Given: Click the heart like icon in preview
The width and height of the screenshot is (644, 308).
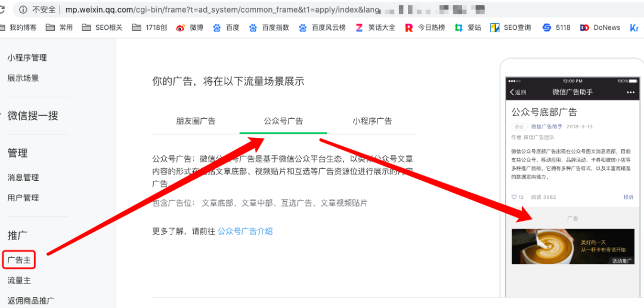Looking at the screenshot, I should pyautogui.click(x=514, y=198).
